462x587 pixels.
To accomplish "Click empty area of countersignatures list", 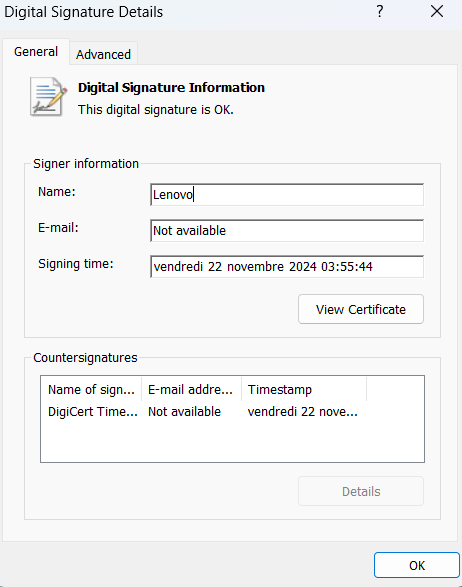I will coord(232,442).
